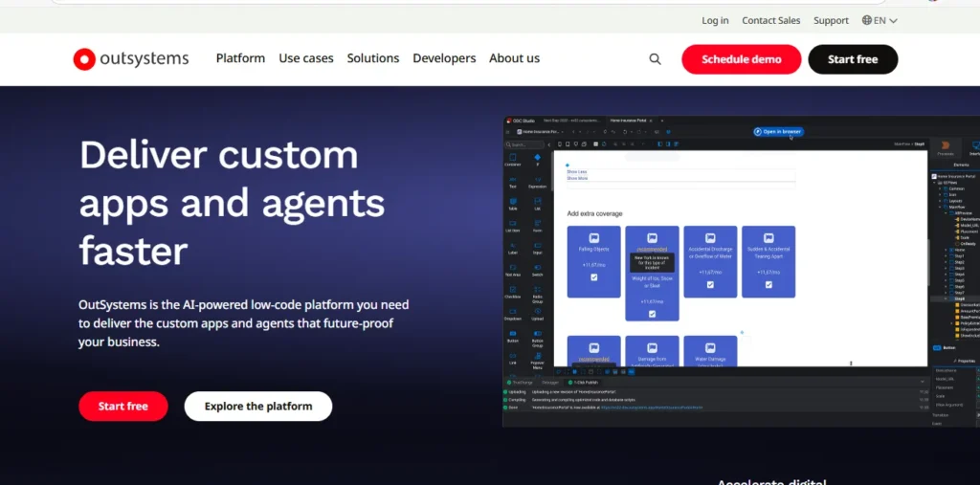The height and width of the screenshot is (485, 980).
Task: Open the published app URL in publish log
Action: coord(652,407)
